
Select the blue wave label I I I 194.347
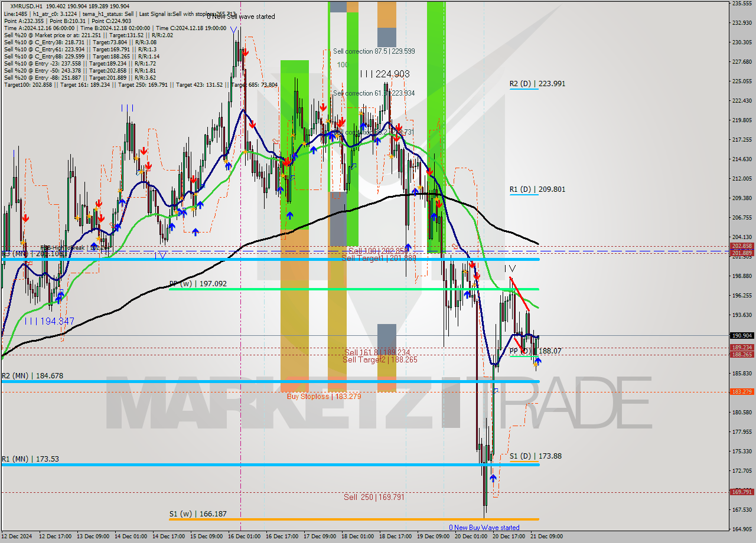point(50,321)
